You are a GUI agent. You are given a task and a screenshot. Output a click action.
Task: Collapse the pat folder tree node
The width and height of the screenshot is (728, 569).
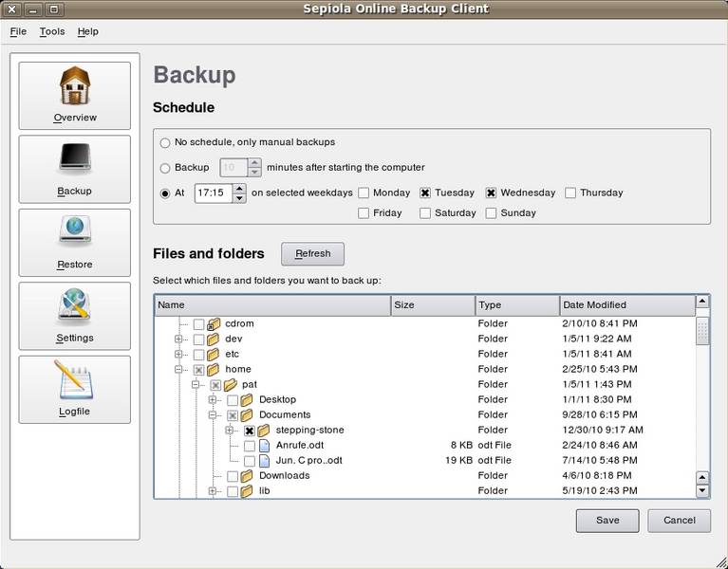(x=196, y=384)
